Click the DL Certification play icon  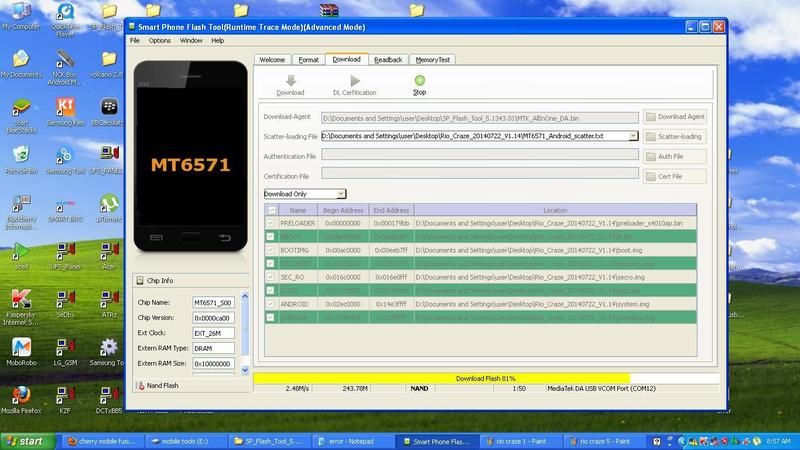(x=355, y=81)
